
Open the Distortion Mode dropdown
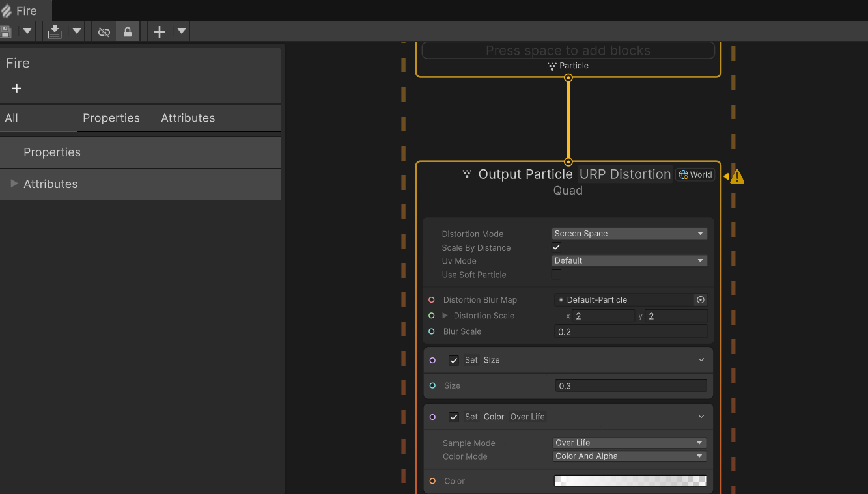[629, 234]
